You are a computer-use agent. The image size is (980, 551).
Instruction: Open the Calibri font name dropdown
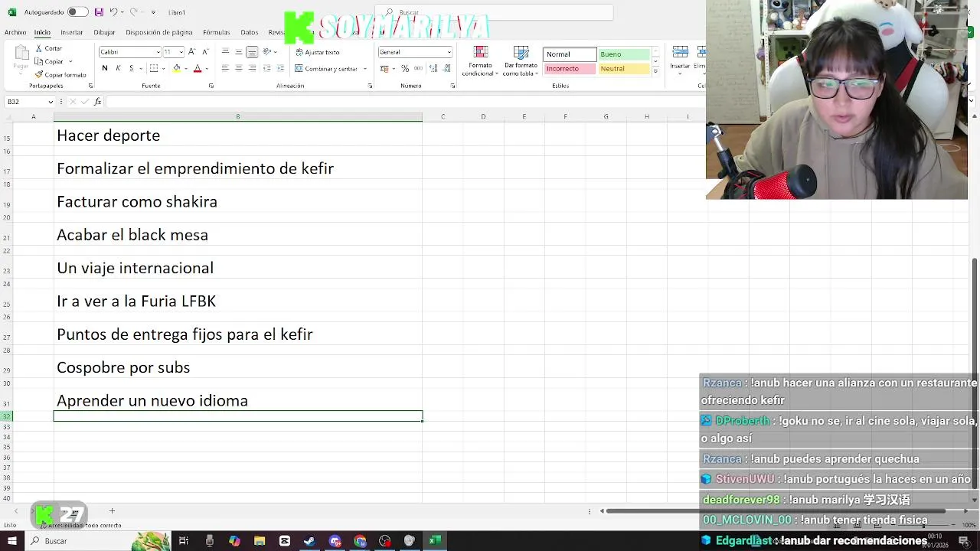pyautogui.click(x=158, y=52)
